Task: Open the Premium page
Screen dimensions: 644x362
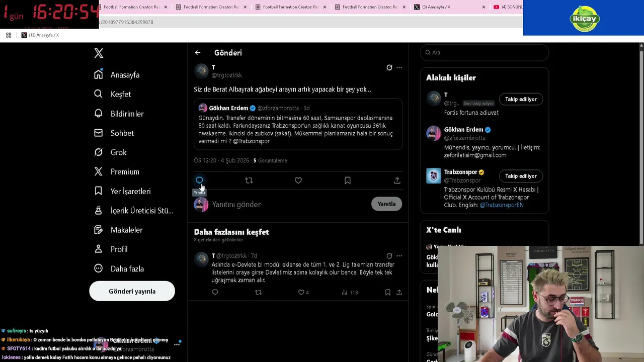Action: click(117, 171)
